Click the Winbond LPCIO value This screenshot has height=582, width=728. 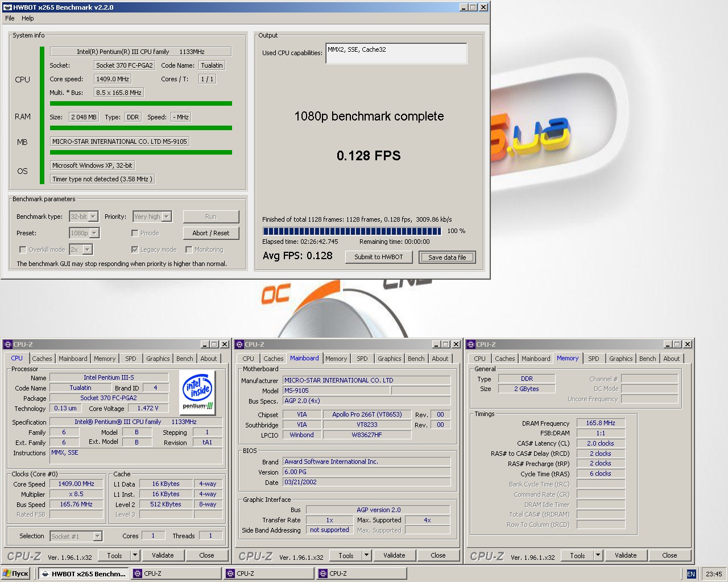pos(301,435)
